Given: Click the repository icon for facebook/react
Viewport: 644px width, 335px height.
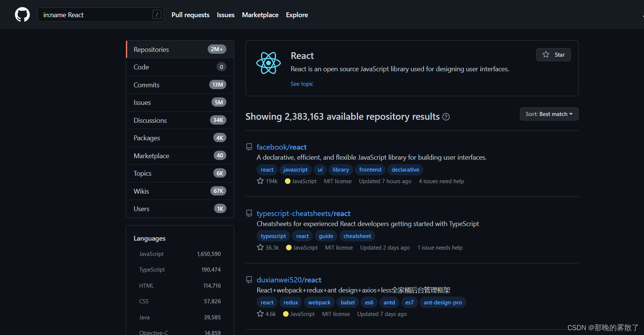Looking at the screenshot, I should click(x=249, y=147).
